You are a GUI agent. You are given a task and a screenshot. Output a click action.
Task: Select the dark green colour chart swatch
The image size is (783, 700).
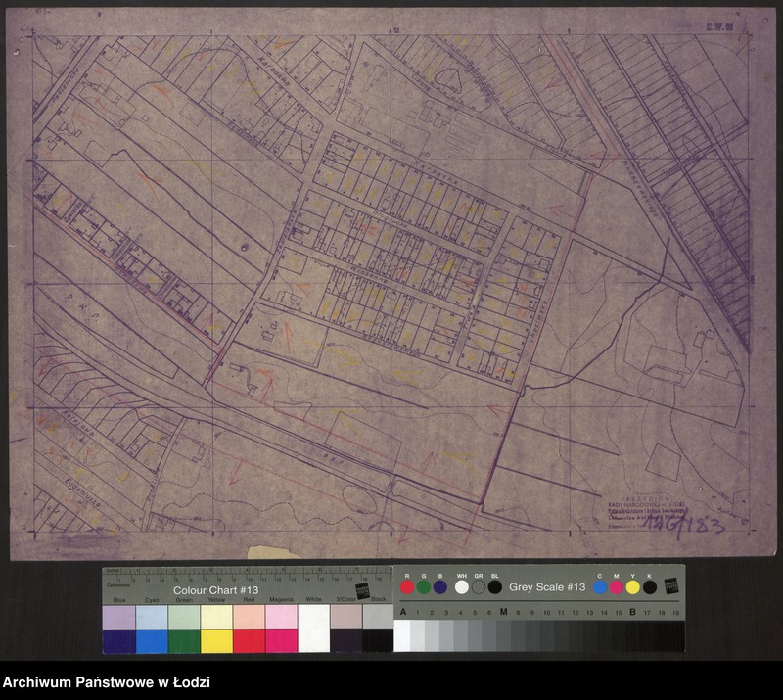pyautogui.click(x=184, y=641)
